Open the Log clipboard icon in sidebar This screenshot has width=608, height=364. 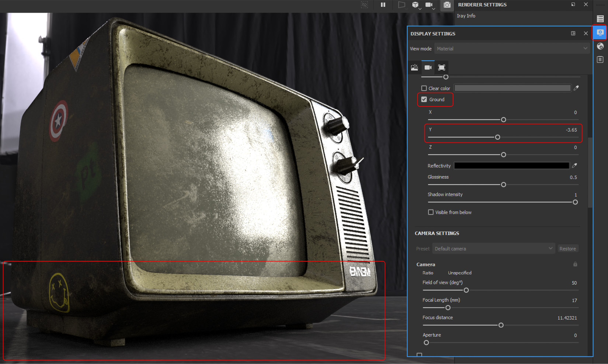click(600, 59)
